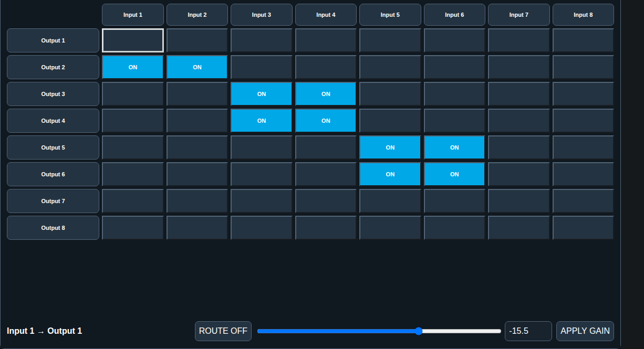Image resolution: width=644 pixels, height=349 pixels.
Task: Enable Input 8 to Output 8 crosspoint
Action: point(583,228)
